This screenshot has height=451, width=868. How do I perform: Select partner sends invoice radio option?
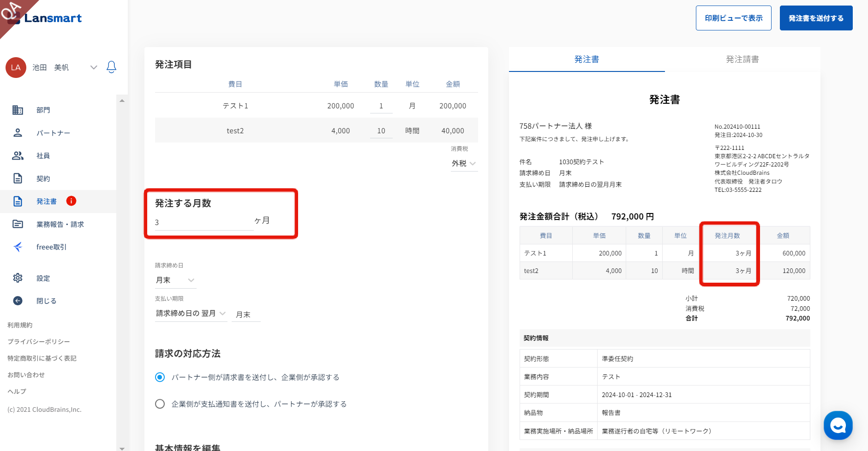tap(160, 377)
